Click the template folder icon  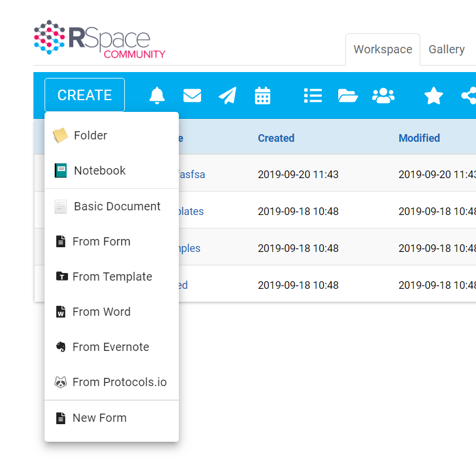tap(62, 276)
